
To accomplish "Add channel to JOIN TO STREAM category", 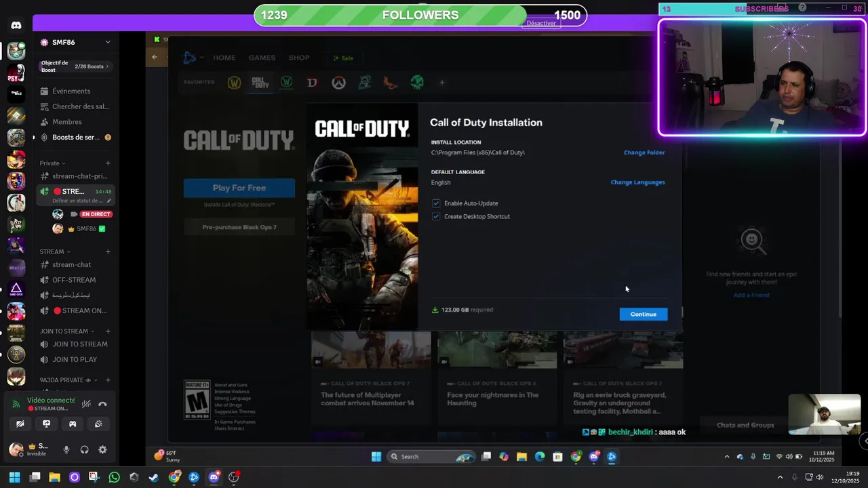I will 108,331.
